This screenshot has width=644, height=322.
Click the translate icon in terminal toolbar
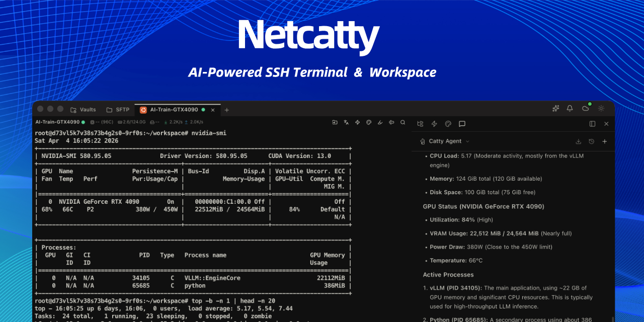(346, 122)
